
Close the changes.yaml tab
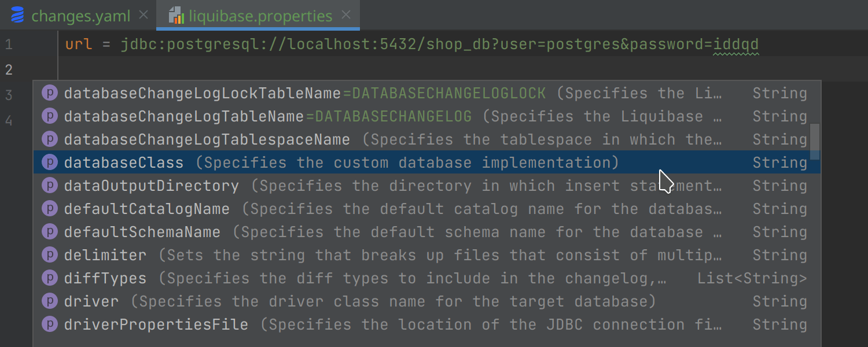click(144, 15)
